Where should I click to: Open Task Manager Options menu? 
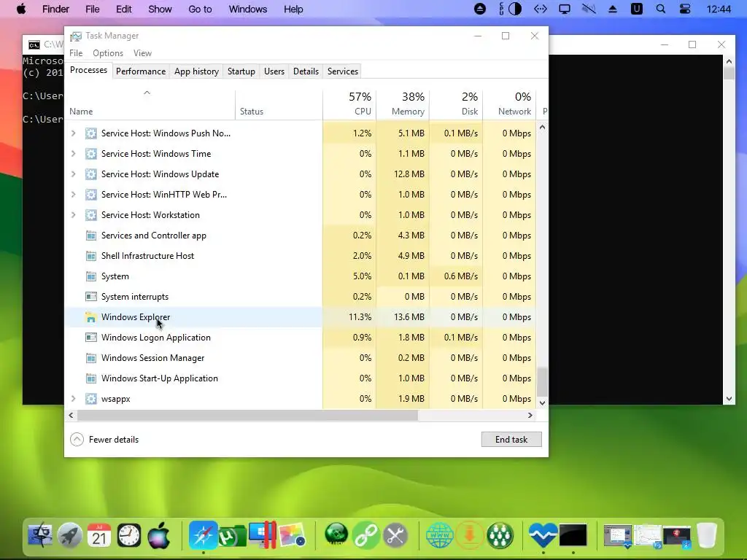[x=108, y=53]
